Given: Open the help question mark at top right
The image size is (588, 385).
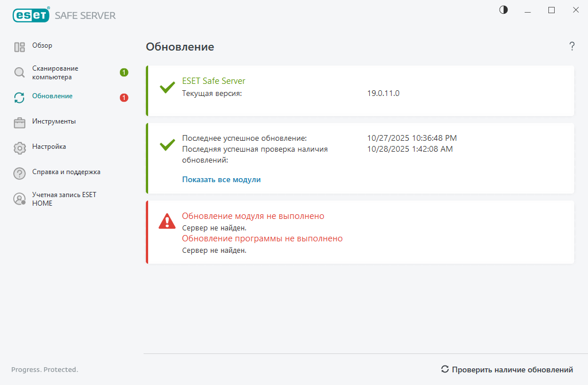Looking at the screenshot, I should click(x=572, y=47).
